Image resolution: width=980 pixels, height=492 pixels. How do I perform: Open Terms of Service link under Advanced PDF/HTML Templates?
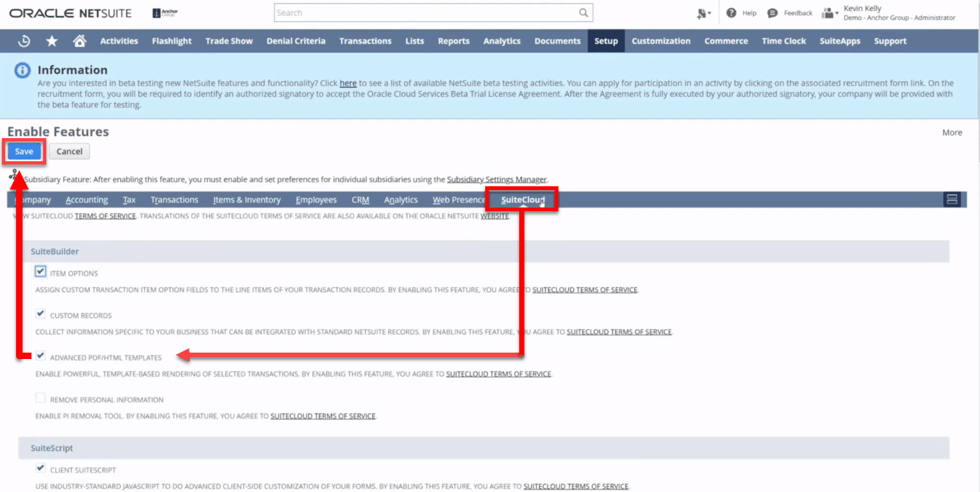pos(499,374)
